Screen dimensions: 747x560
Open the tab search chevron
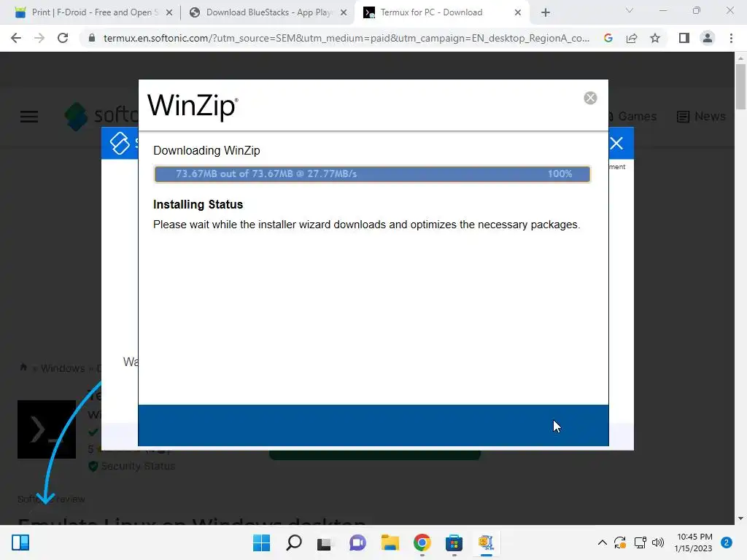(x=630, y=10)
